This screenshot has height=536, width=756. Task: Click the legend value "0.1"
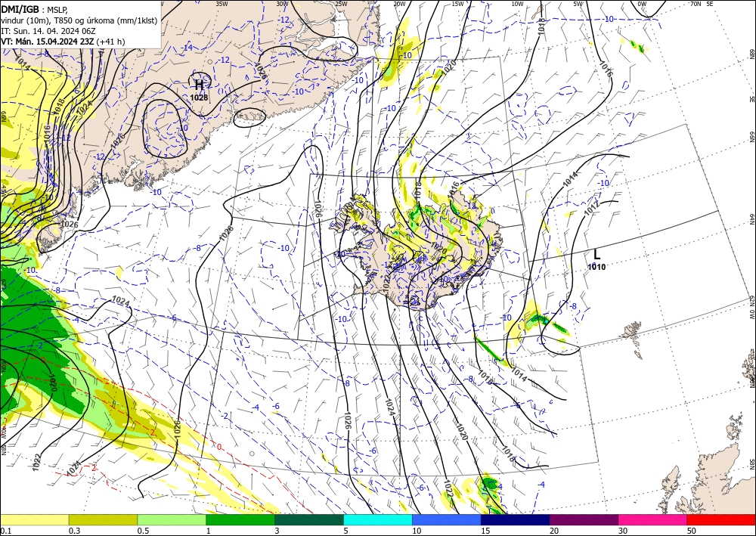(5, 531)
